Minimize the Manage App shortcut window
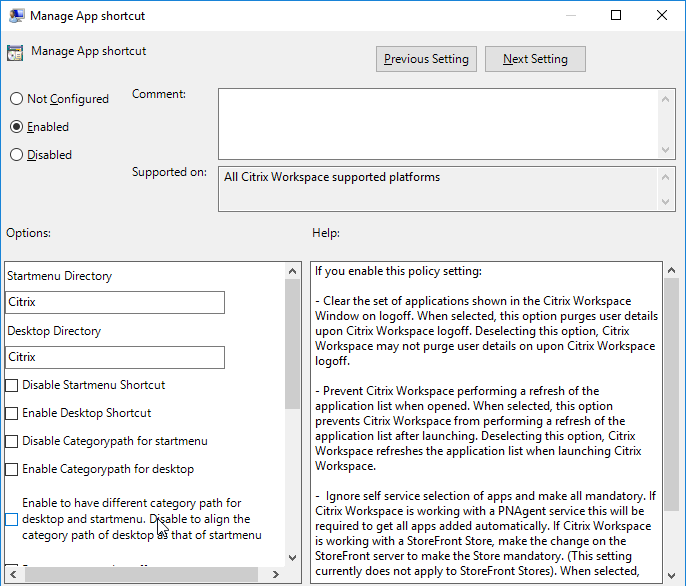The width and height of the screenshot is (686, 586). (x=570, y=15)
